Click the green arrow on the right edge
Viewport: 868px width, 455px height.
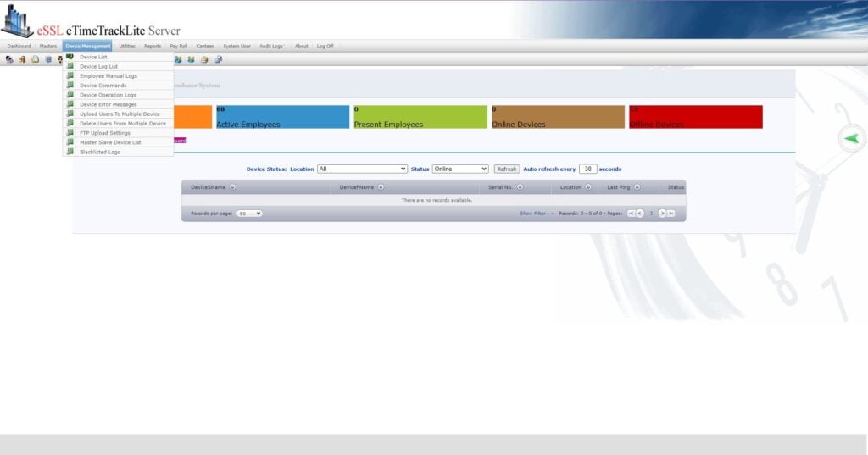tap(851, 138)
